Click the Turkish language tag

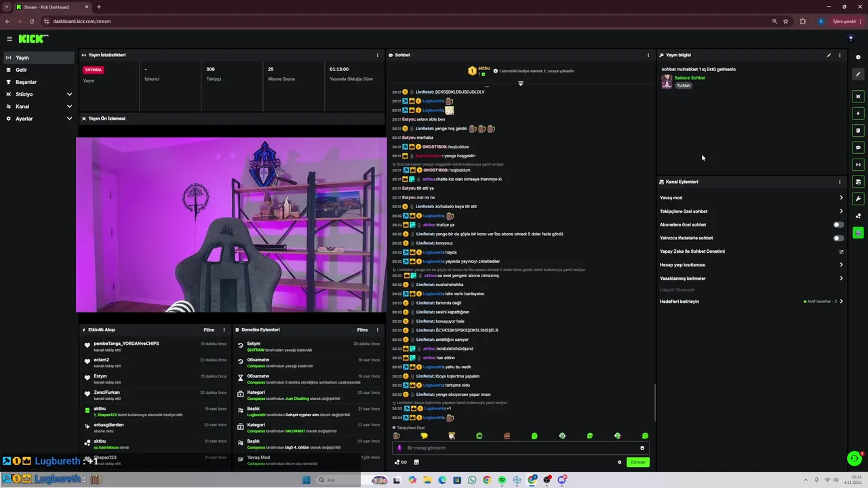[x=683, y=85]
